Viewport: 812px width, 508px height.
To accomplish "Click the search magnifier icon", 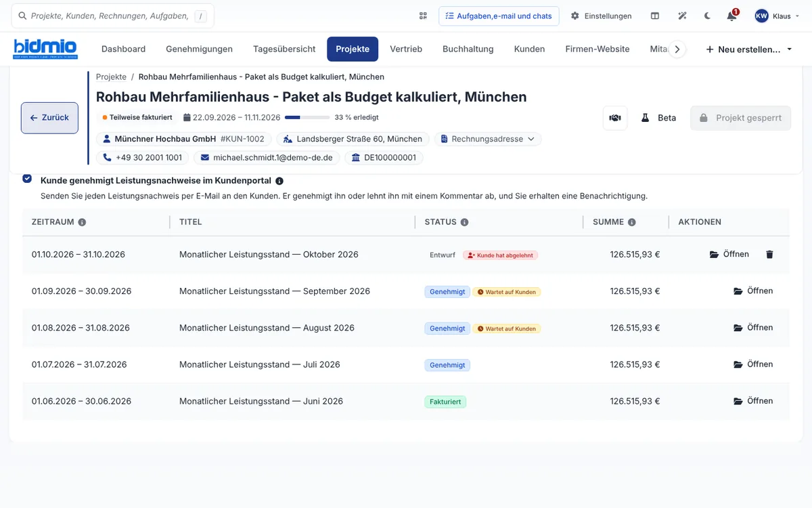I will [23, 16].
